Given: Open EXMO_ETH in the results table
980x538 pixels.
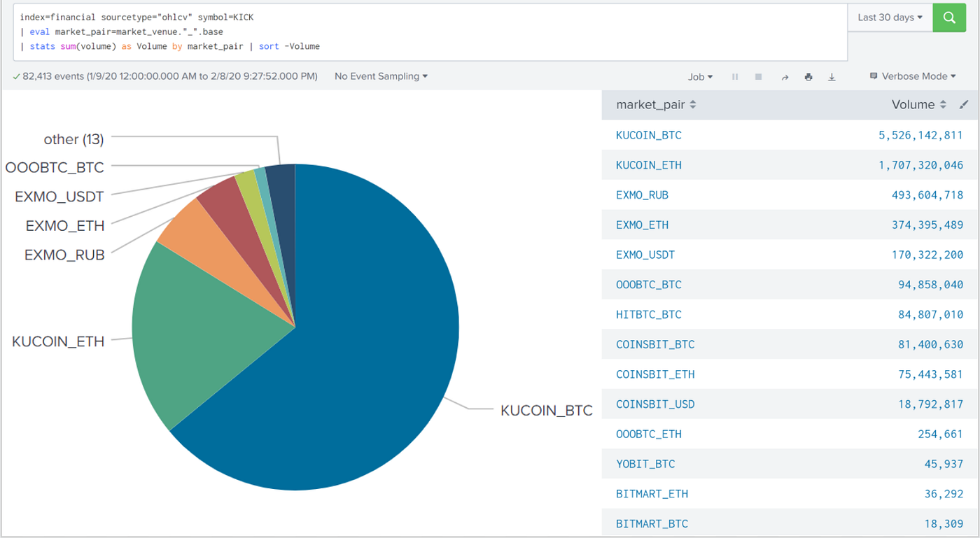Looking at the screenshot, I should (642, 225).
